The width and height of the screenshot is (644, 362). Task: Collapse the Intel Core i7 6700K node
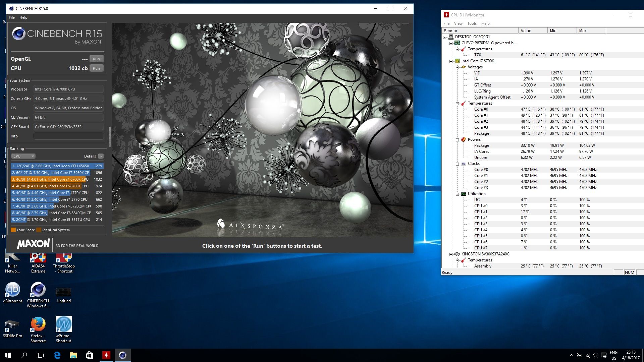pos(451,61)
